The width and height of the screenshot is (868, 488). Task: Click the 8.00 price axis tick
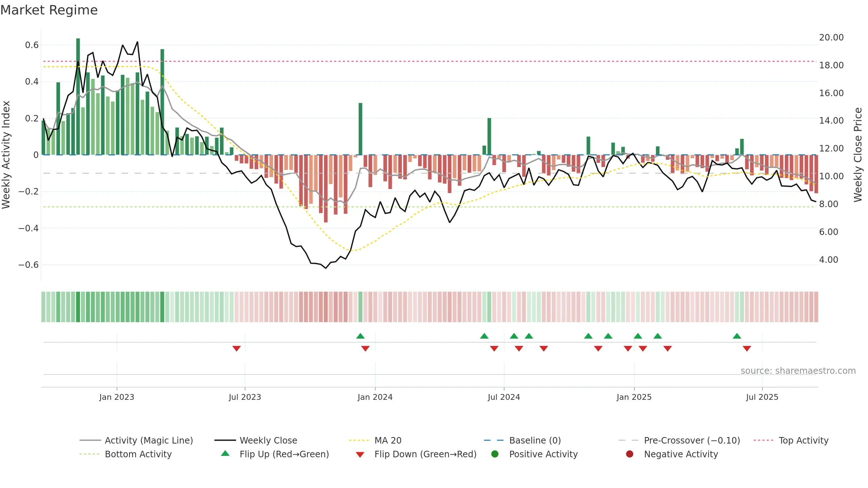click(x=829, y=204)
